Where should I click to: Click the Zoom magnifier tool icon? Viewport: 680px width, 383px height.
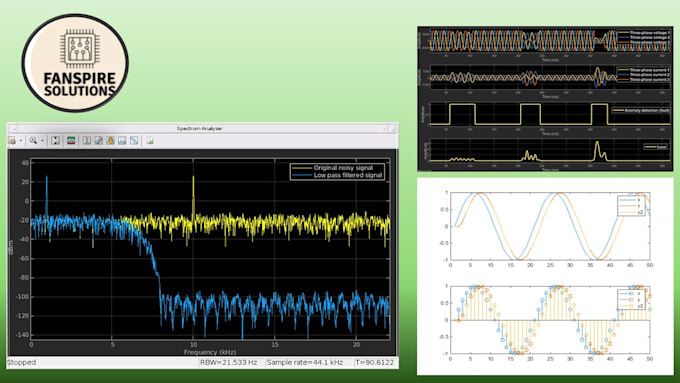tap(33, 141)
